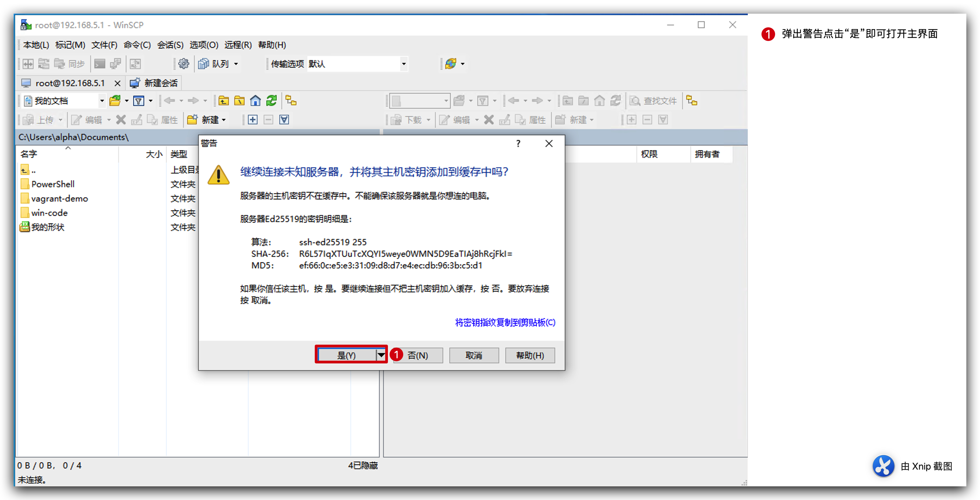
Task: Expand dropdown arrow next to globe icon
Action: pos(463,64)
